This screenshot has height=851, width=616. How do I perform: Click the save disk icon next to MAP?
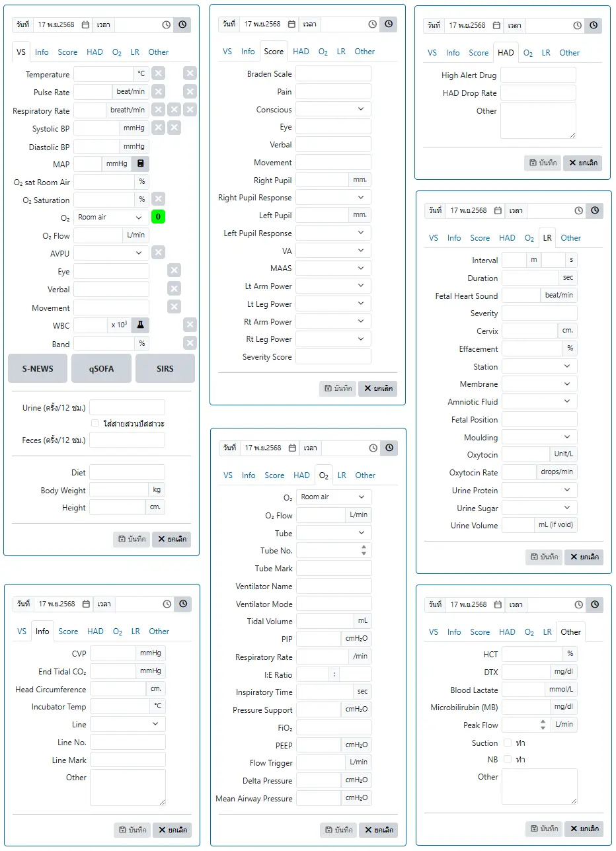[x=141, y=163]
